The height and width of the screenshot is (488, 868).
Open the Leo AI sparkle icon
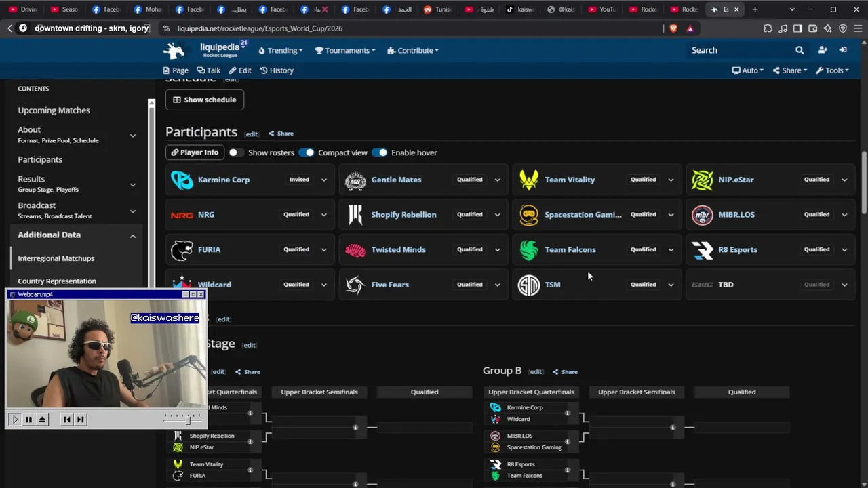coord(828,28)
